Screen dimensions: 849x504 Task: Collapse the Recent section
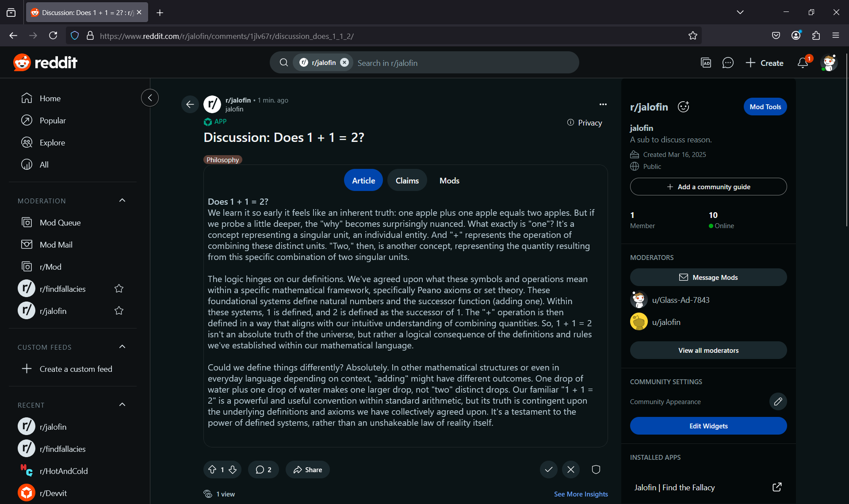pyautogui.click(x=122, y=405)
